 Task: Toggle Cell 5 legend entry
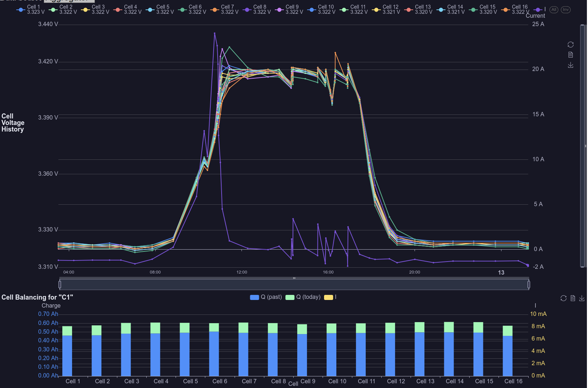160,9
